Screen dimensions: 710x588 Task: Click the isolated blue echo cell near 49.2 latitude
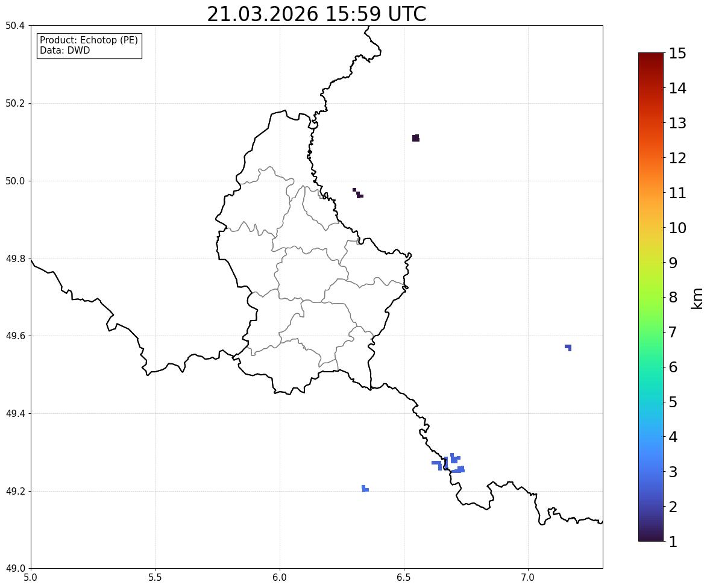click(x=365, y=489)
